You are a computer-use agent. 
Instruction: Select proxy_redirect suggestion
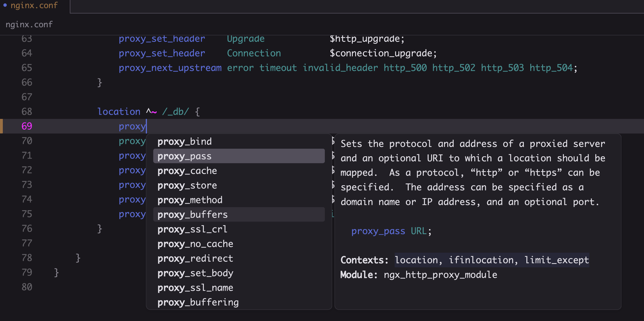[195, 258]
